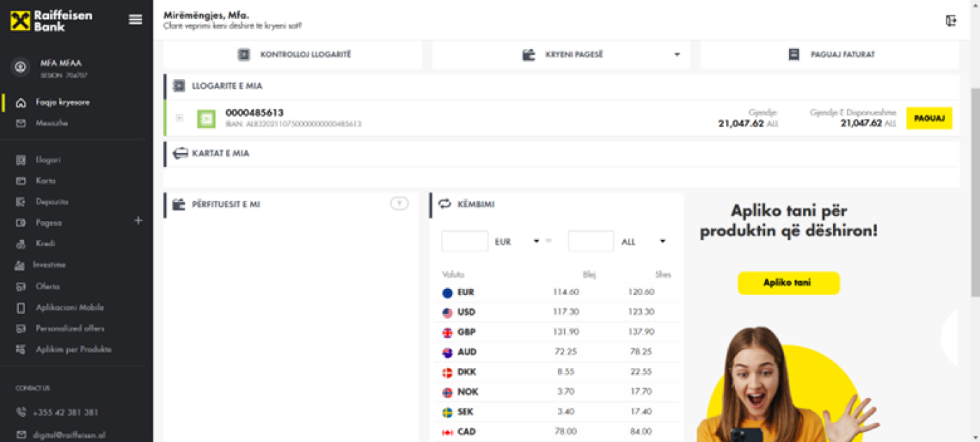The image size is (980, 442).
Task: Toggle the hamburger sidebar menu
Action: [x=136, y=20]
